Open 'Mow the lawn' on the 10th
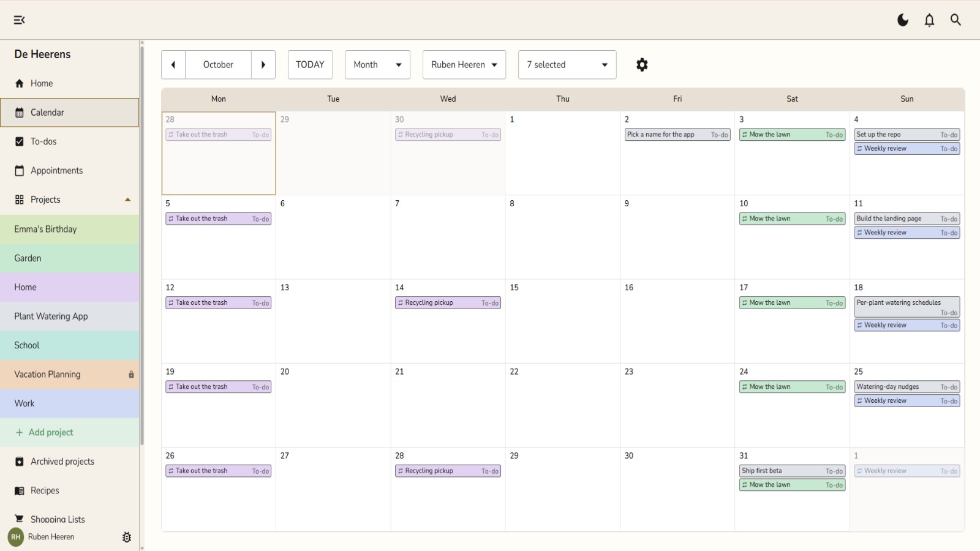Image resolution: width=980 pixels, height=551 pixels. click(x=793, y=219)
